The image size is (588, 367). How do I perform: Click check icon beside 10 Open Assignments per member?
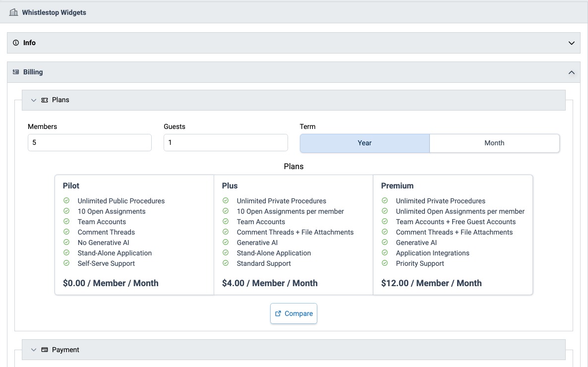226,211
